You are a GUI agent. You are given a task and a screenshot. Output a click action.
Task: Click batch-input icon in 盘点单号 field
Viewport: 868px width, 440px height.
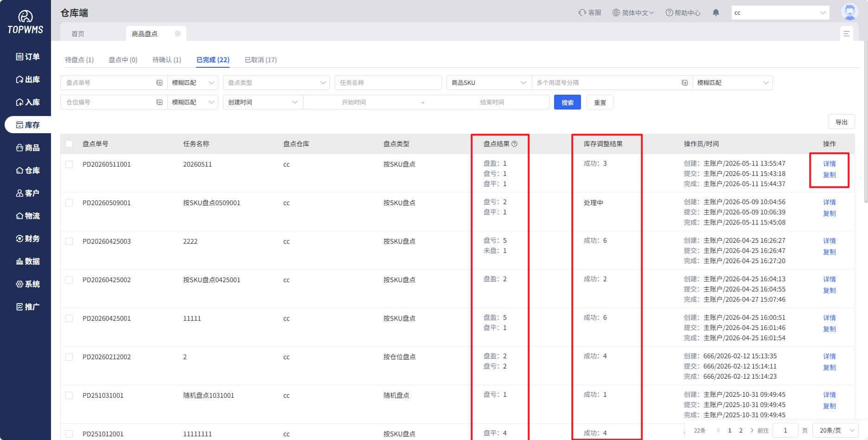(x=160, y=83)
